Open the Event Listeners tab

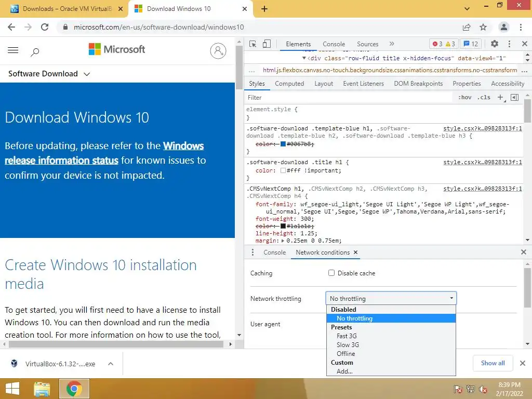point(363,84)
